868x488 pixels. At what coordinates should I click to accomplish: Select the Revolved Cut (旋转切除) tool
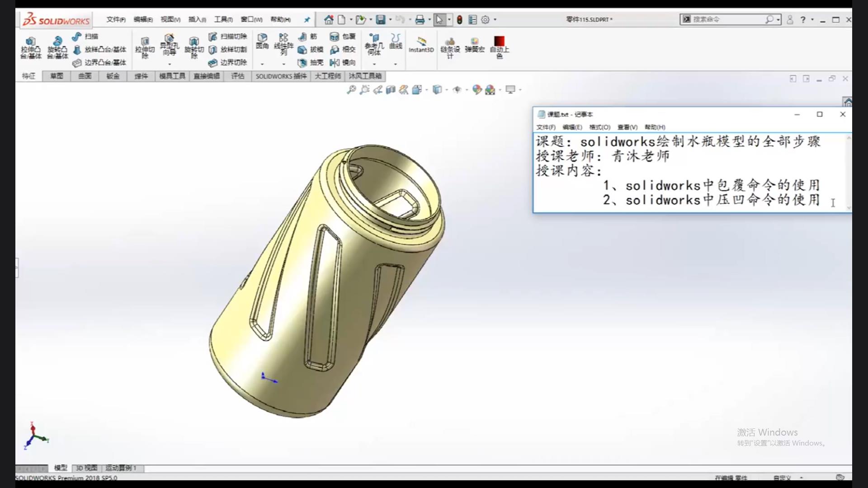pos(194,48)
